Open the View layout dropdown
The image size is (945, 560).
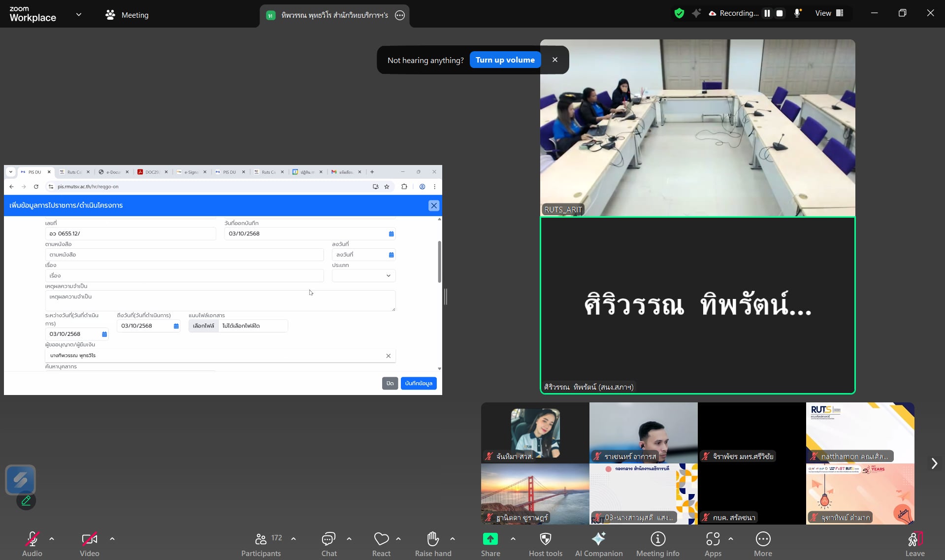tap(829, 13)
